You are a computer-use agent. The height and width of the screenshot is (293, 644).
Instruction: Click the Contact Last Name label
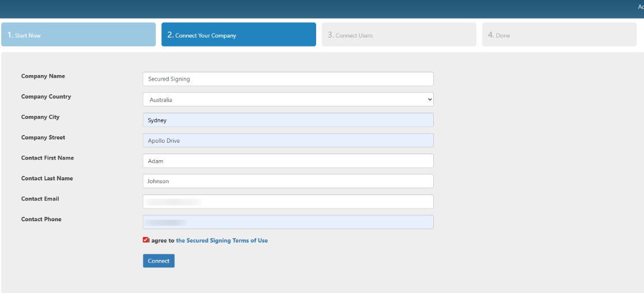click(x=47, y=178)
